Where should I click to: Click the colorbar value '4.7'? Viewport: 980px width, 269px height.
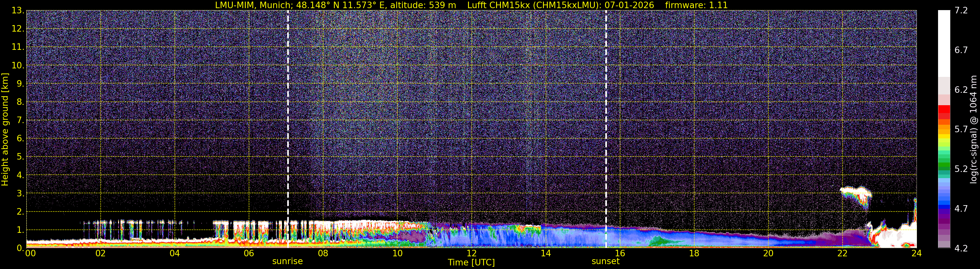click(x=961, y=208)
